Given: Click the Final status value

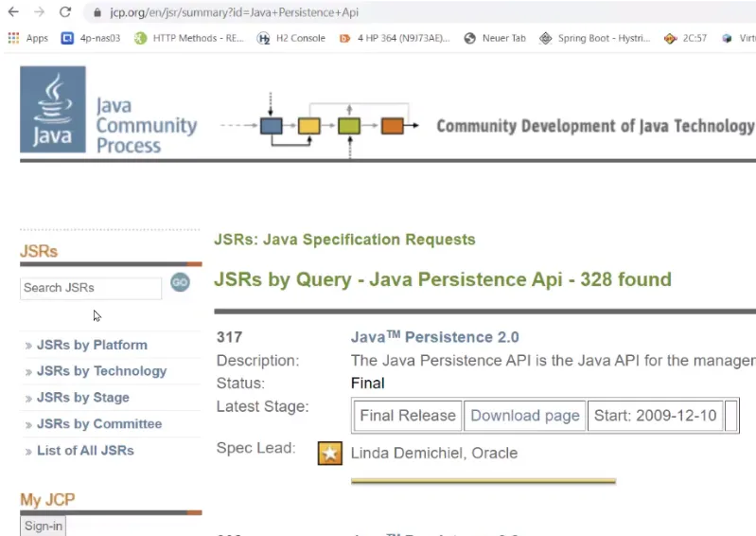Looking at the screenshot, I should click(367, 384).
